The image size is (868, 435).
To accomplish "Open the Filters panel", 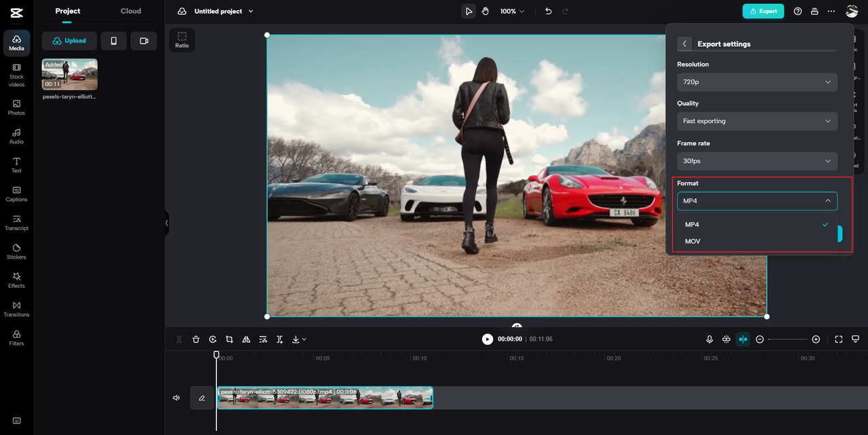I will pos(16,338).
